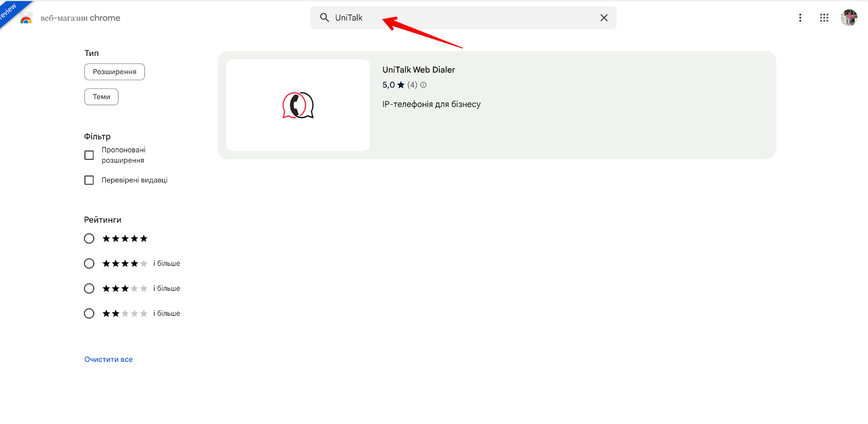Open the Google apps grid

coord(824,18)
